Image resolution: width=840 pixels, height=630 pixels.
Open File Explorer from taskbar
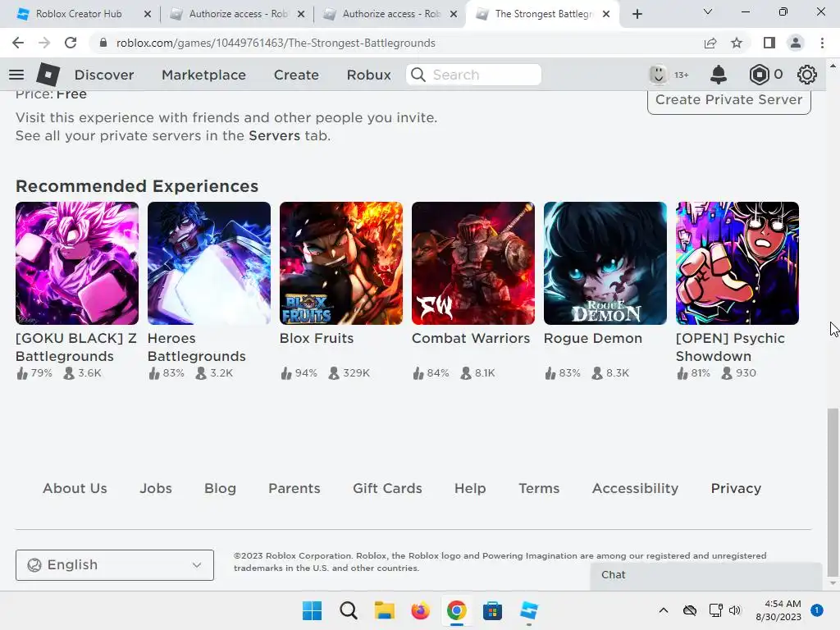point(384,610)
